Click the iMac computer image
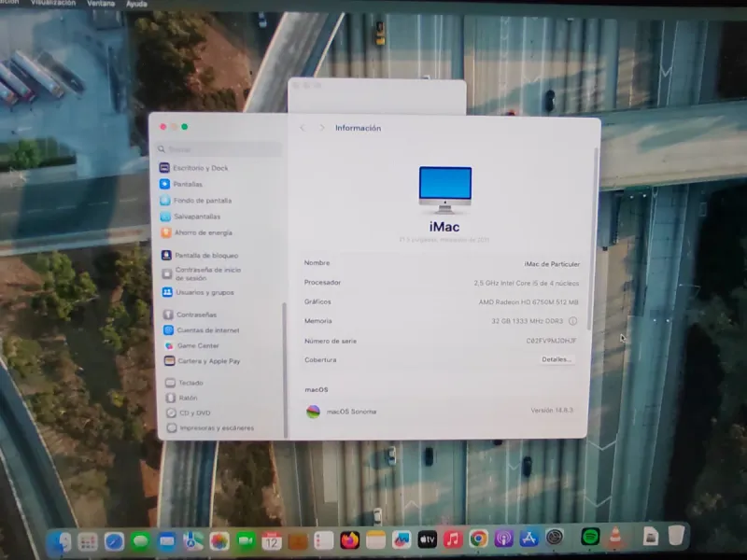Screen dimensions: 747x560 [445, 189]
